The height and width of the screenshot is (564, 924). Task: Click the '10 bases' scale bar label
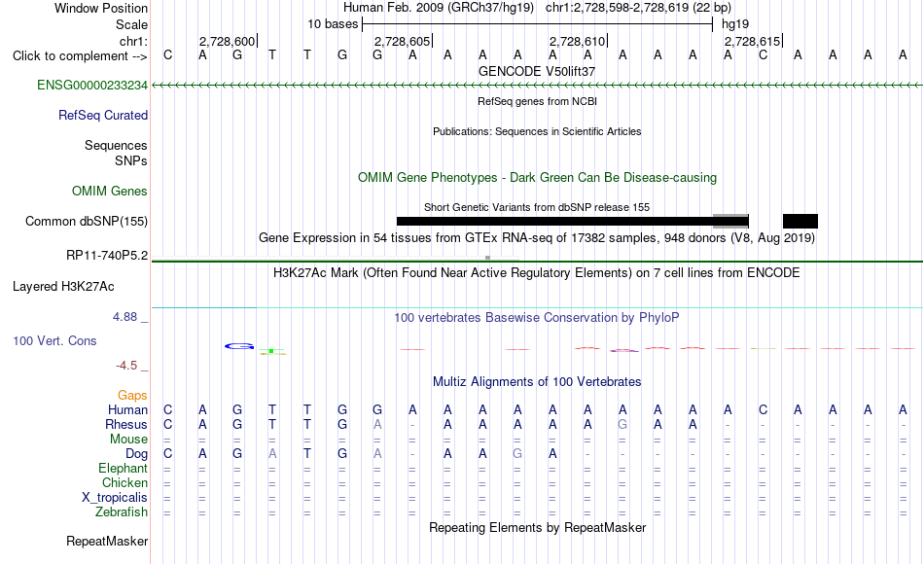pyautogui.click(x=333, y=24)
